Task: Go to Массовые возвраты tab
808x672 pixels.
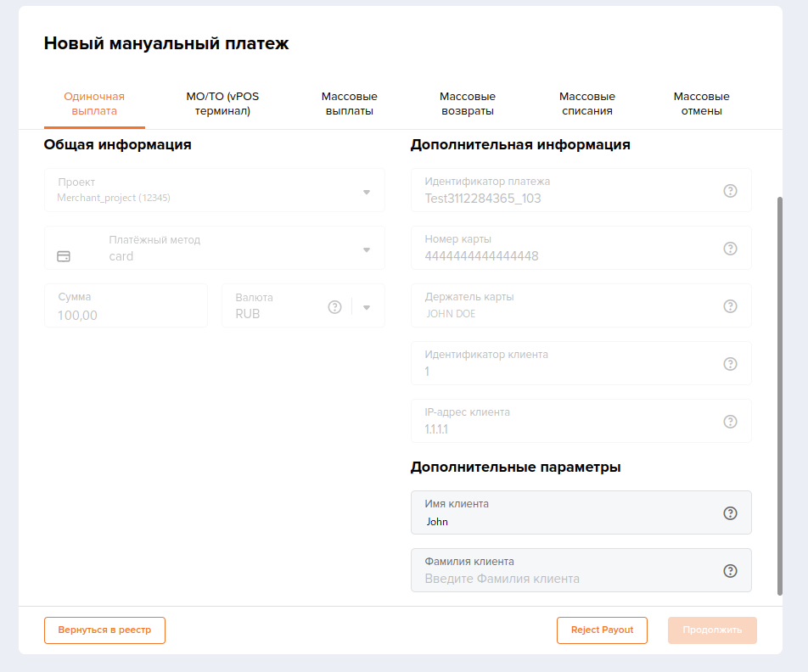Action: pos(468,104)
